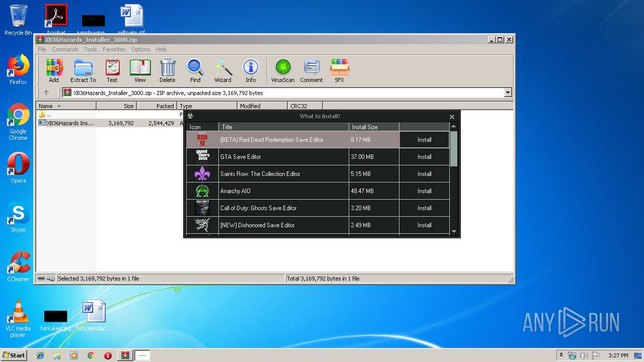644x362 pixels.
Task: Open the Google Chrome desktop shortcut
Action: tap(18, 122)
